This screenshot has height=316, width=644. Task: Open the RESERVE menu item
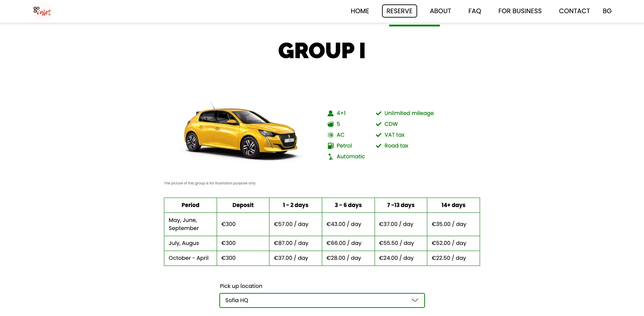pos(399,11)
